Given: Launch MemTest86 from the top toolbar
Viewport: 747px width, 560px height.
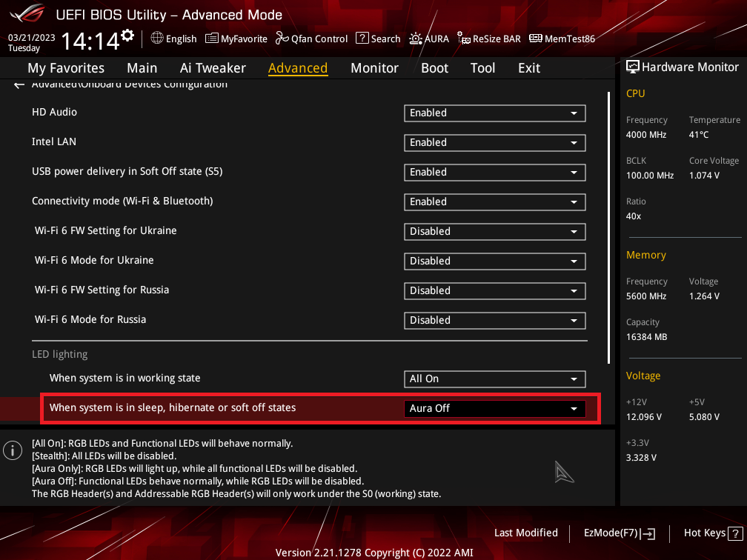Looking at the screenshot, I should (x=562, y=39).
